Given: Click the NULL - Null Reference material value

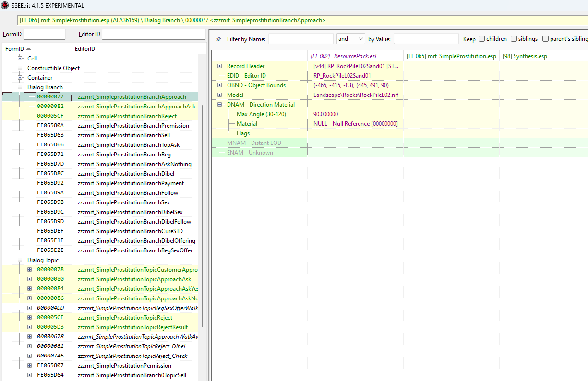Looking at the screenshot, I should (356, 124).
